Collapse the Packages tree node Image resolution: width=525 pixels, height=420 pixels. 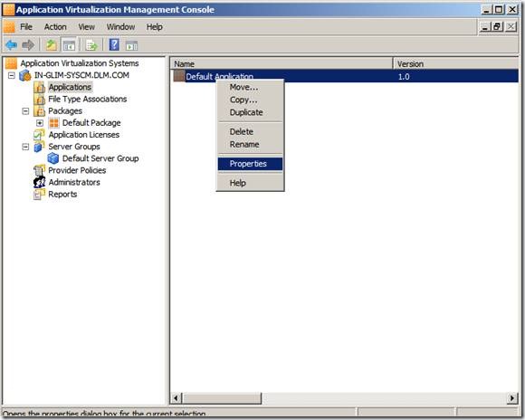tap(25, 110)
